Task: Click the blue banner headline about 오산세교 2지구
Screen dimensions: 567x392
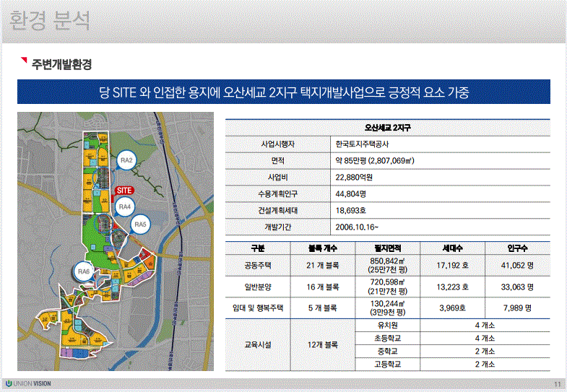Action: coord(284,92)
